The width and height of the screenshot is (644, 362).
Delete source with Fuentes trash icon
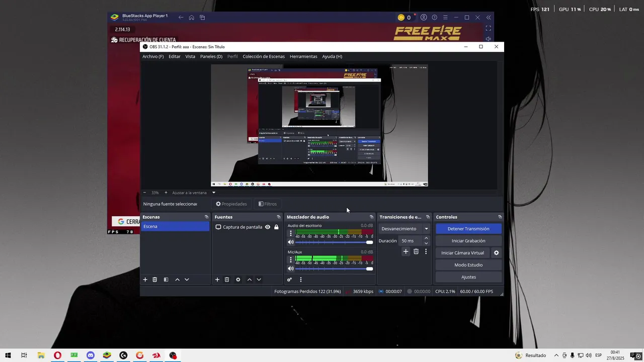point(227,280)
